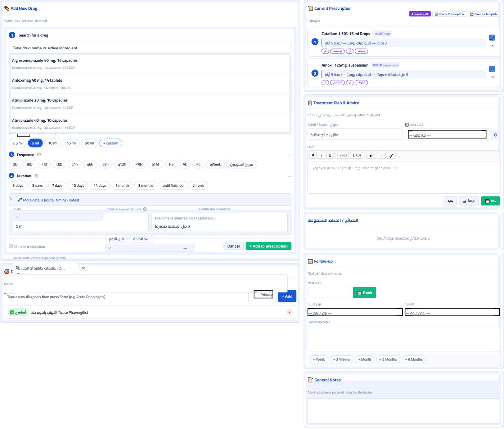Toggle the PRN frequency chip
This screenshot has height=430, width=504.
tap(139, 164)
